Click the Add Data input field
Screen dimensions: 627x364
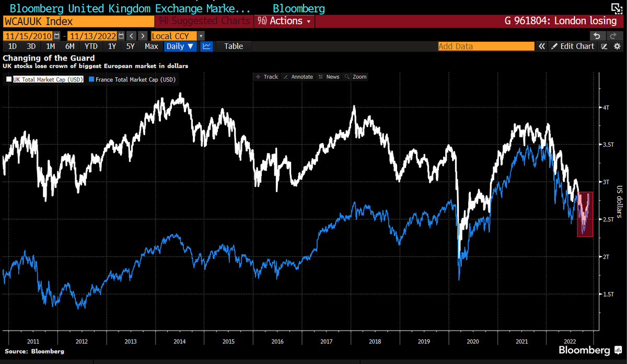coord(486,46)
